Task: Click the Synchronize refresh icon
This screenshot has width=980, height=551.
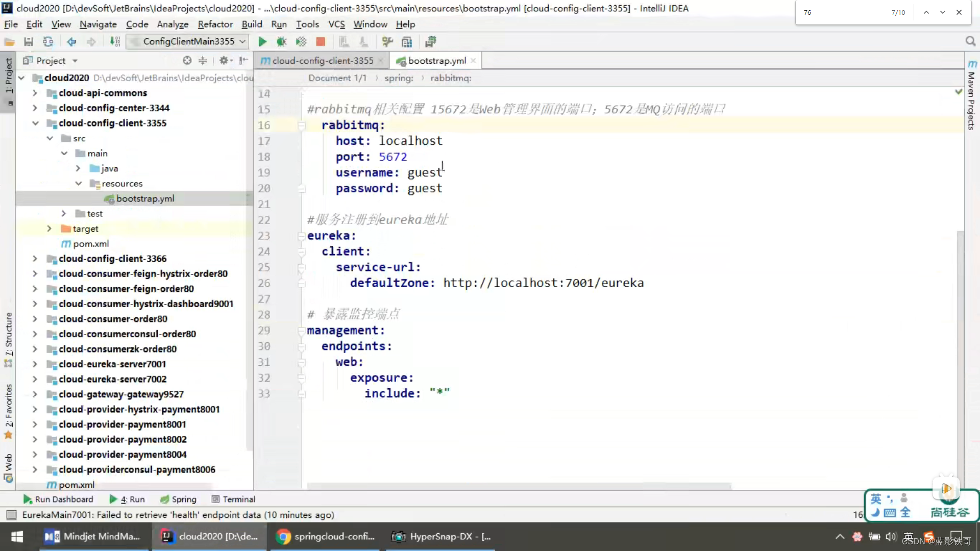Action: (x=48, y=42)
